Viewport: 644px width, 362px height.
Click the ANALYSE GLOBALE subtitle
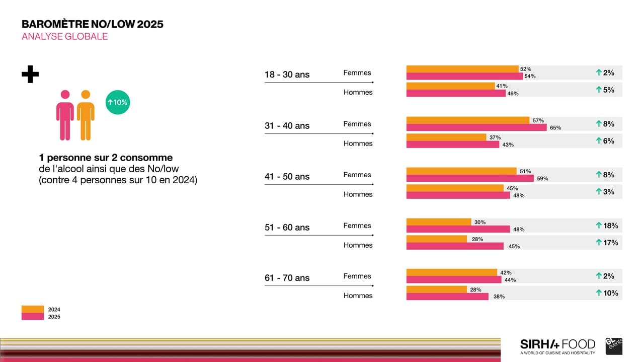(x=65, y=37)
